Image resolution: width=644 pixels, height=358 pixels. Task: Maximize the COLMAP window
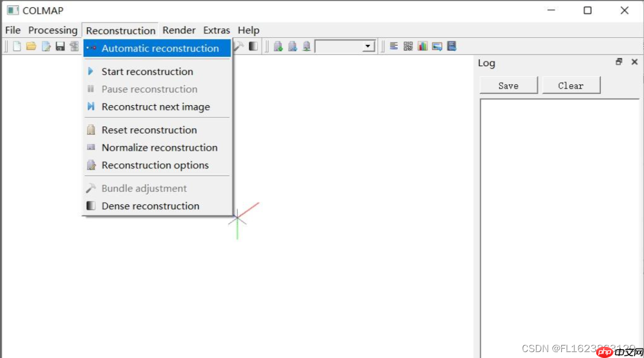click(588, 10)
